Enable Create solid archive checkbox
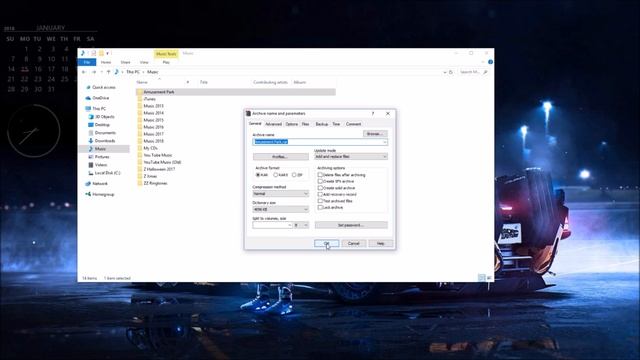Image resolution: width=640 pixels, height=360 pixels. tap(320, 188)
